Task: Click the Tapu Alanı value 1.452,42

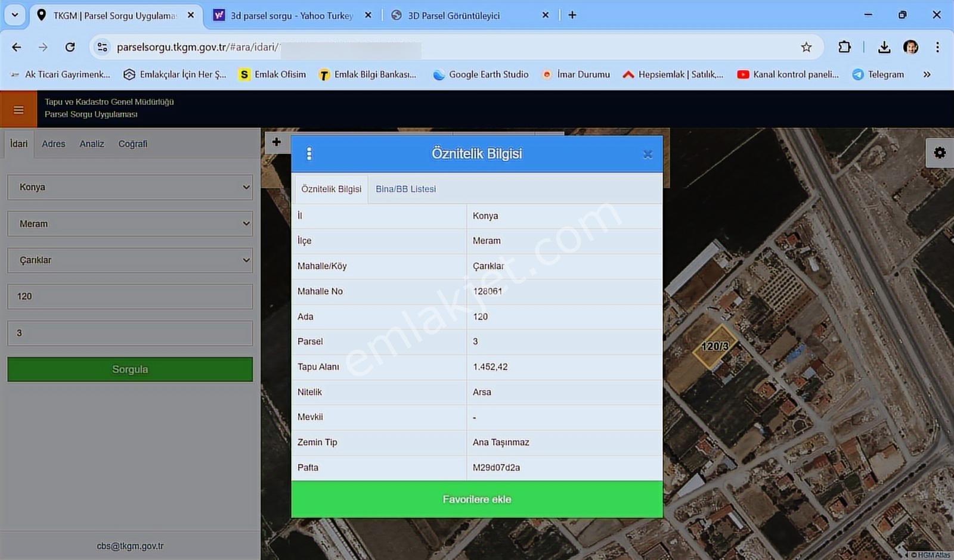Action: point(490,367)
